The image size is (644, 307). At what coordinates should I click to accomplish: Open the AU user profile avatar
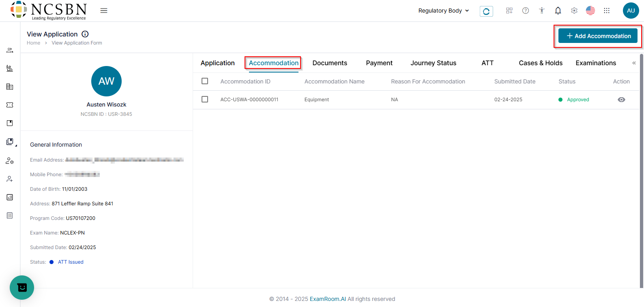point(631,11)
